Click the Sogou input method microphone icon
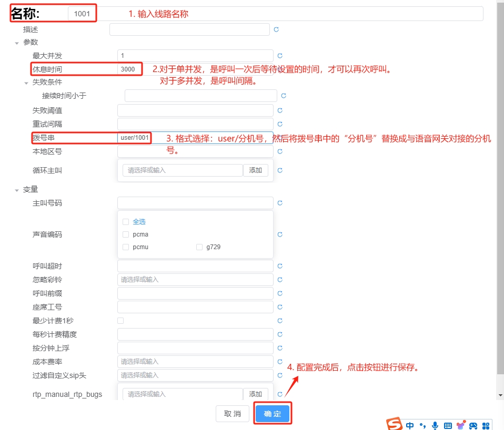Viewport: 504px width, 430px height. pyautogui.click(x=435, y=425)
